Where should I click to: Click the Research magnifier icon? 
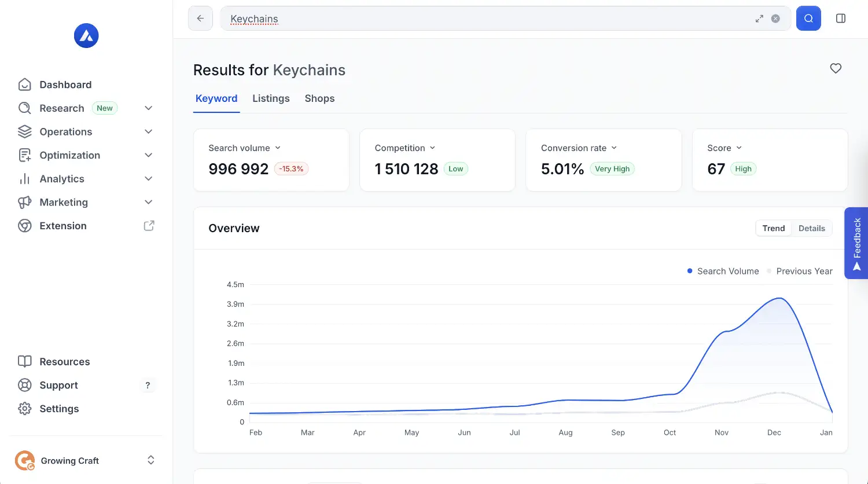pyautogui.click(x=24, y=108)
